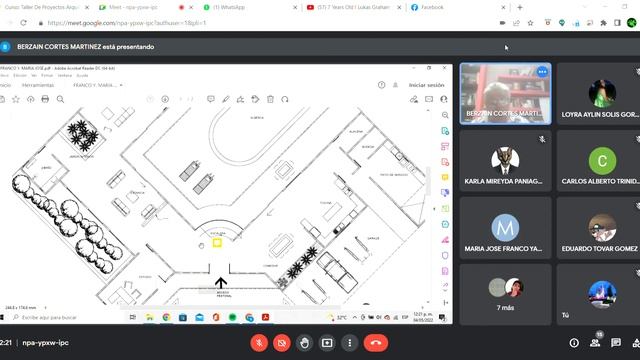Viewport: 640px width, 360px height.
Task: Raise hand in the meeting
Action: pos(304,343)
